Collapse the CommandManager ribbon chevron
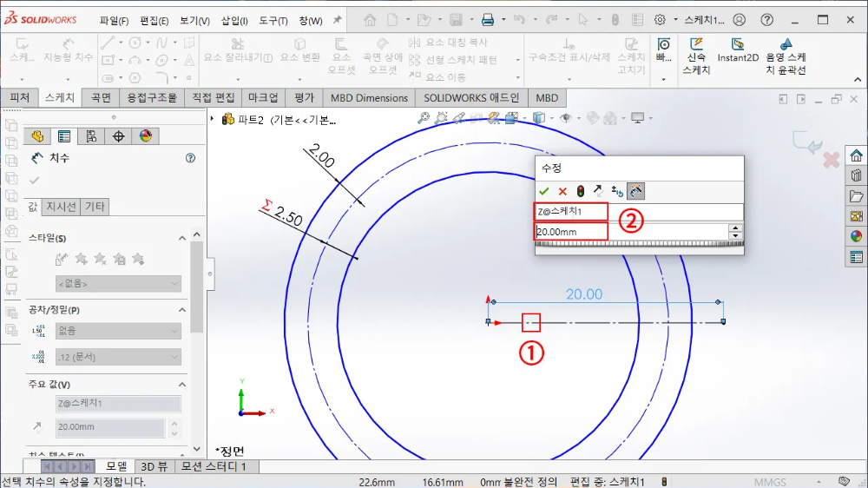The height and width of the screenshot is (488, 868). pyautogui.click(x=858, y=80)
